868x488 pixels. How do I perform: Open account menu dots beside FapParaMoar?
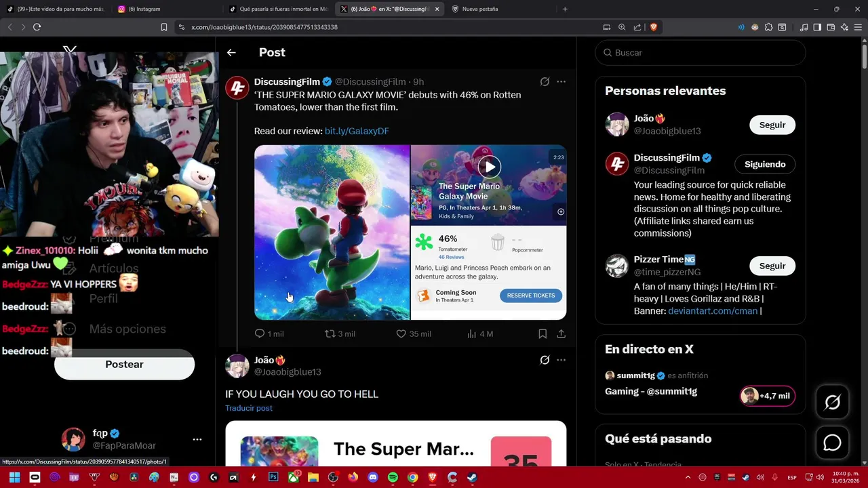[x=197, y=439]
